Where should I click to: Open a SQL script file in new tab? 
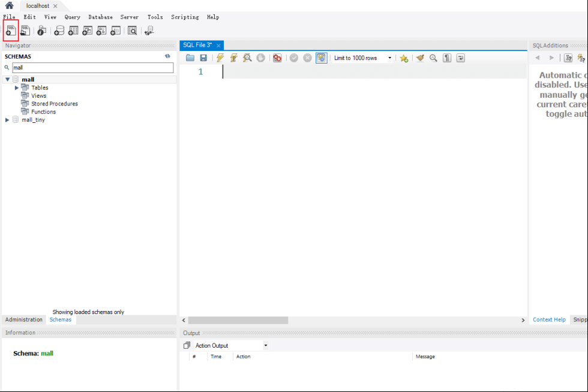tap(25, 31)
